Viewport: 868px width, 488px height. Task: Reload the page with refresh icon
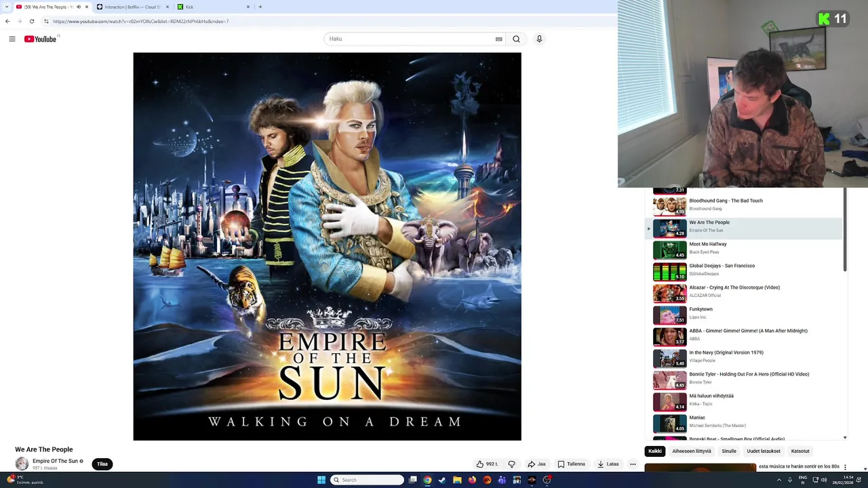tap(31, 21)
